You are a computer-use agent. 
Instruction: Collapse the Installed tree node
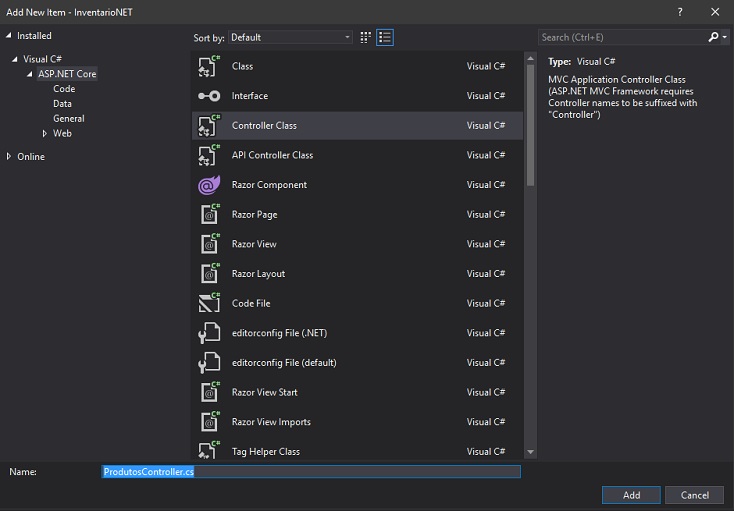(x=8, y=36)
